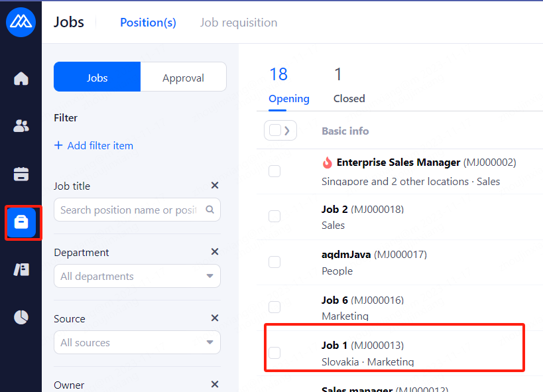543x392 pixels.
Task: Open the calendar icon in sidebar
Action: 21,174
